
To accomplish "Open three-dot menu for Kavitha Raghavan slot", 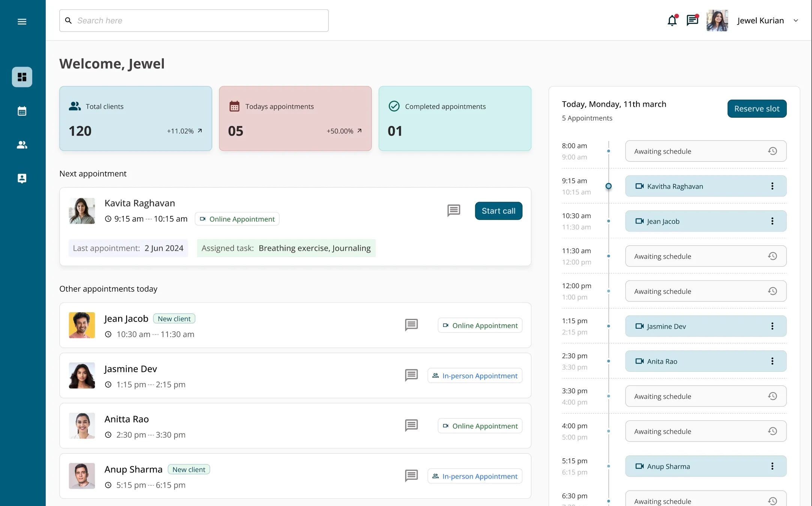I will pyautogui.click(x=772, y=186).
